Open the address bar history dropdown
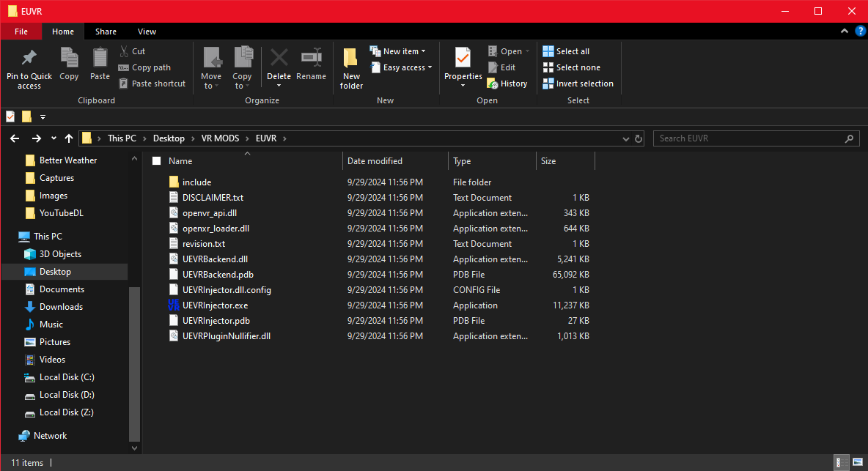Image resolution: width=868 pixels, height=471 pixels. pyautogui.click(x=625, y=138)
